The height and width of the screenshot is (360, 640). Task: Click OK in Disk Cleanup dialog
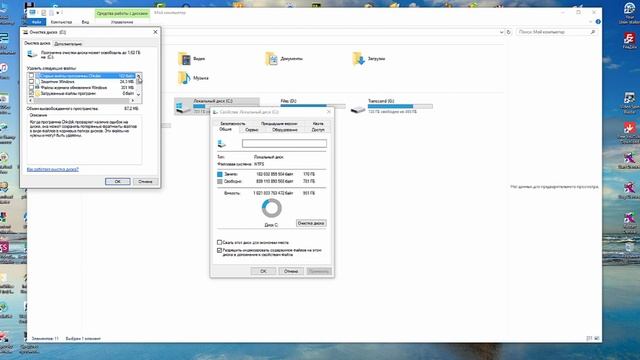(x=118, y=181)
